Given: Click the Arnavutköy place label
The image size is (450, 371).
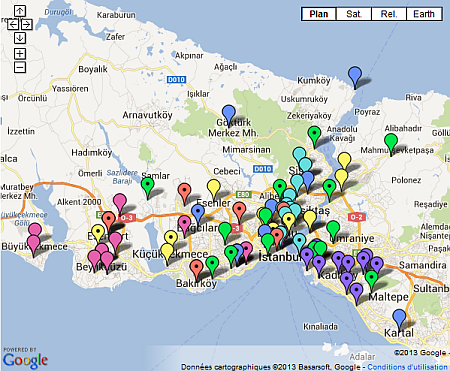Looking at the screenshot, I should click(x=147, y=115).
